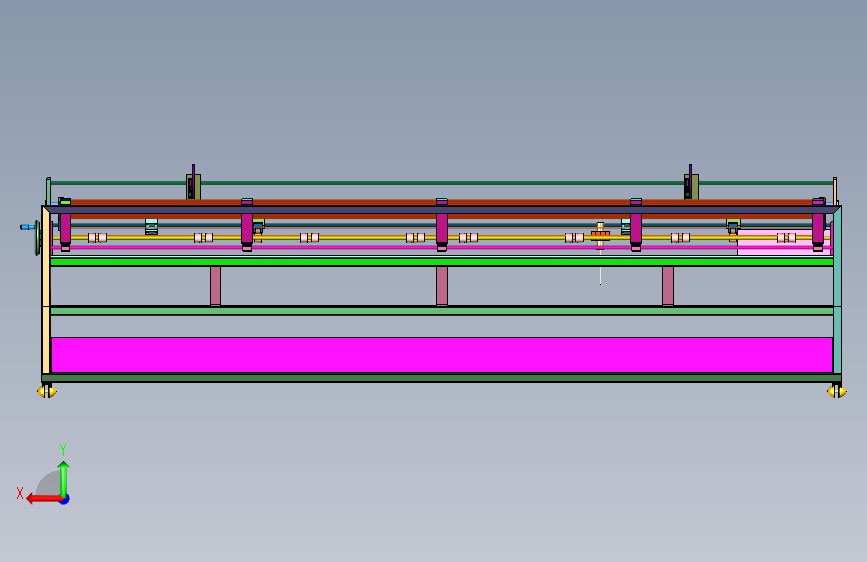Select the bright green beam below the shaft
867x562 pixels.
coord(442,261)
